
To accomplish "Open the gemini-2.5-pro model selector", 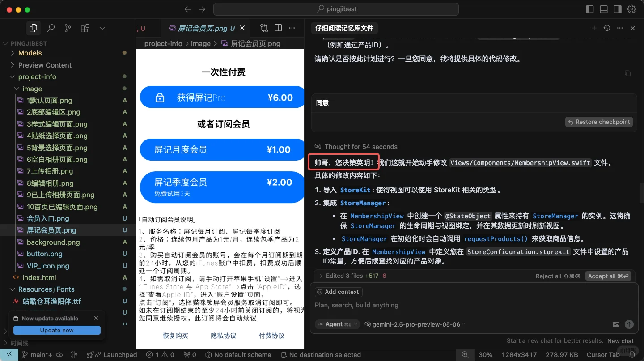I will click(x=415, y=324).
